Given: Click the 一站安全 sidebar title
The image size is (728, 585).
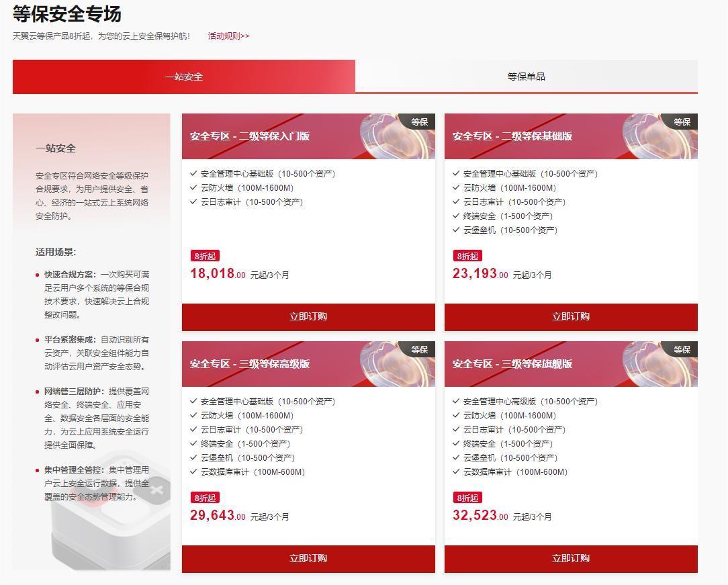Looking at the screenshot, I should click(55, 148).
